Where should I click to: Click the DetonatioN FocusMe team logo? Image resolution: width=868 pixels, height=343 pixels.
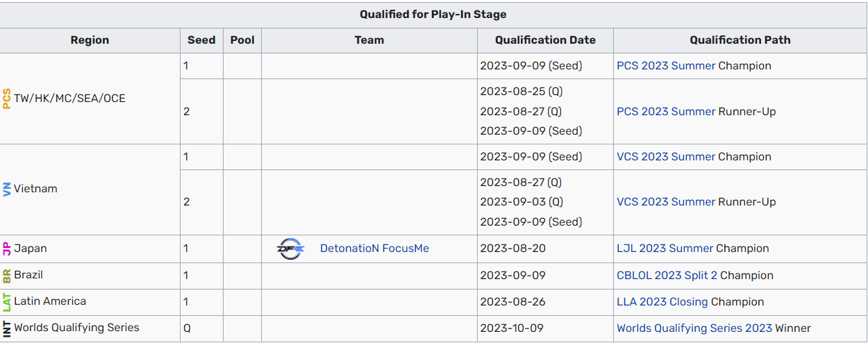point(290,249)
